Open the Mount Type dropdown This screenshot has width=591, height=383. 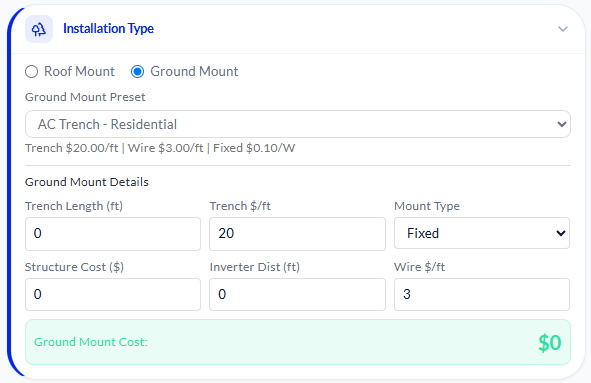pos(482,233)
